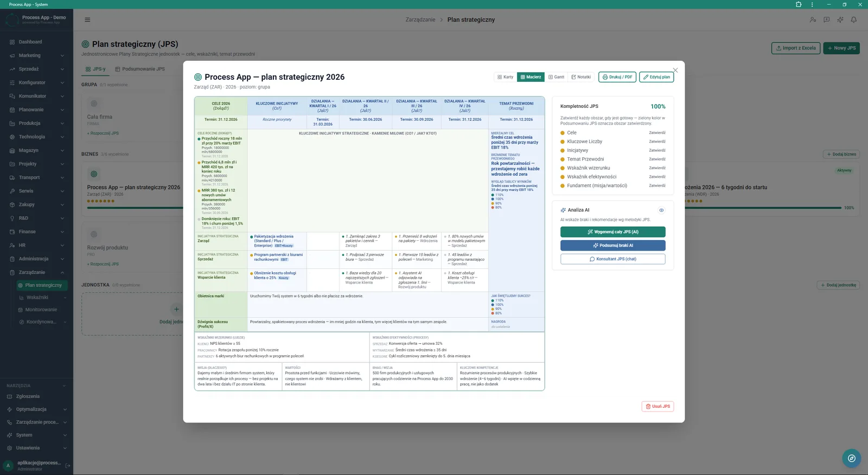
Task: Click the sparkle icon beside Analiza AI
Action: [563, 210]
